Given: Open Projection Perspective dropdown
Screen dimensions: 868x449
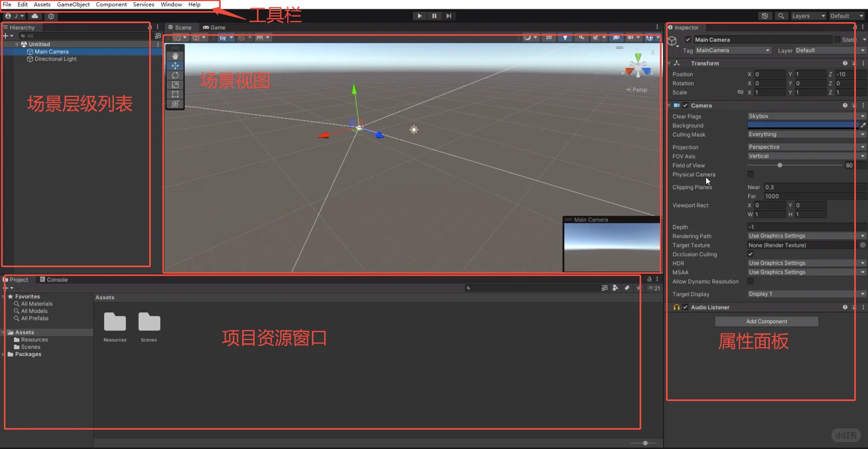Looking at the screenshot, I should (806, 147).
